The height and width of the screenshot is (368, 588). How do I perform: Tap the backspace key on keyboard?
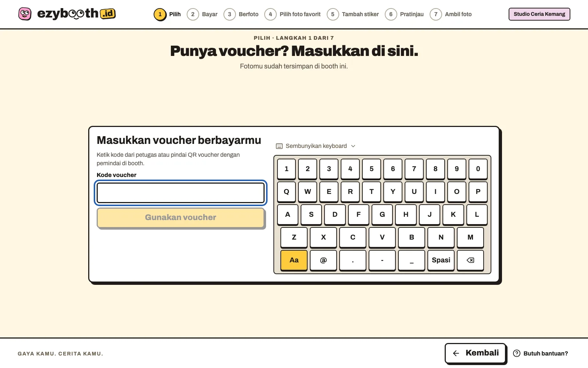coord(470,260)
